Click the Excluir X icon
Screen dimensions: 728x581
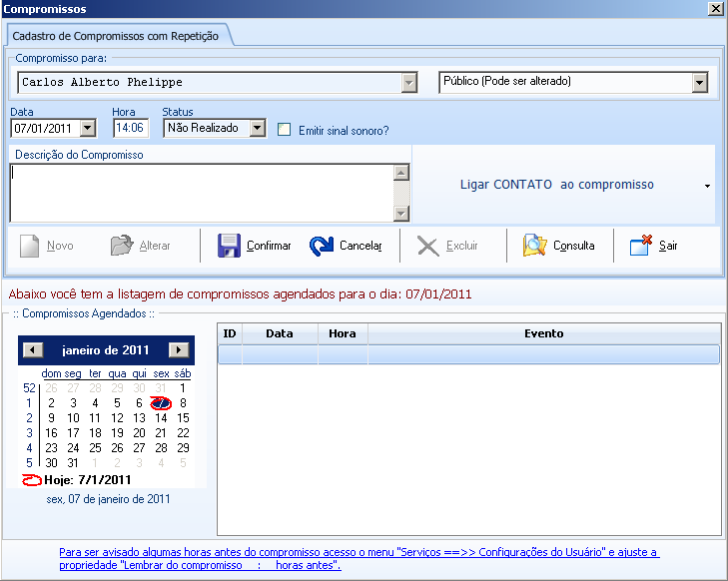tap(428, 246)
